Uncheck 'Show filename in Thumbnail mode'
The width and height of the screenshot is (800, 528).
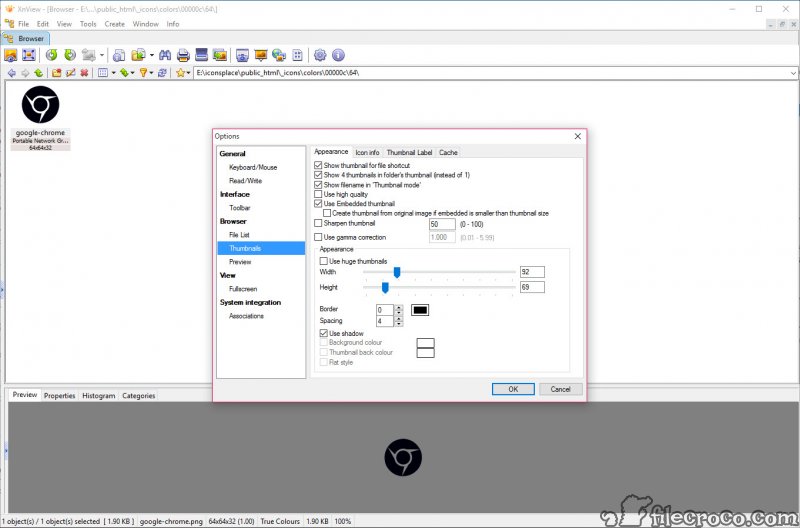[x=318, y=185]
